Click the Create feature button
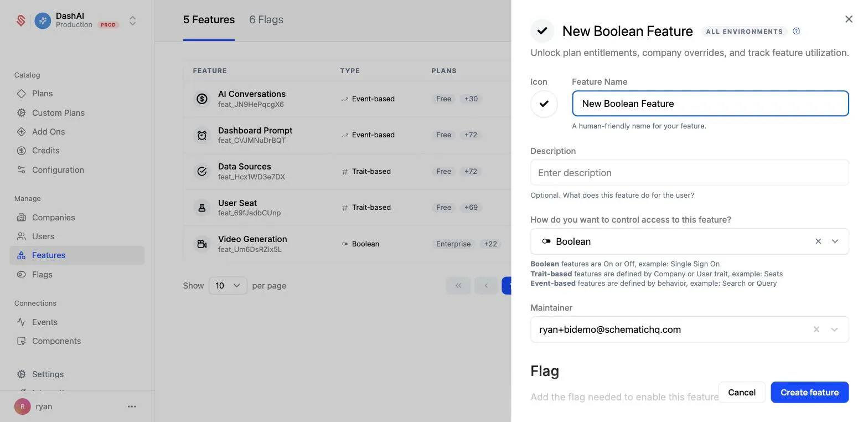868x422 pixels. click(x=810, y=393)
